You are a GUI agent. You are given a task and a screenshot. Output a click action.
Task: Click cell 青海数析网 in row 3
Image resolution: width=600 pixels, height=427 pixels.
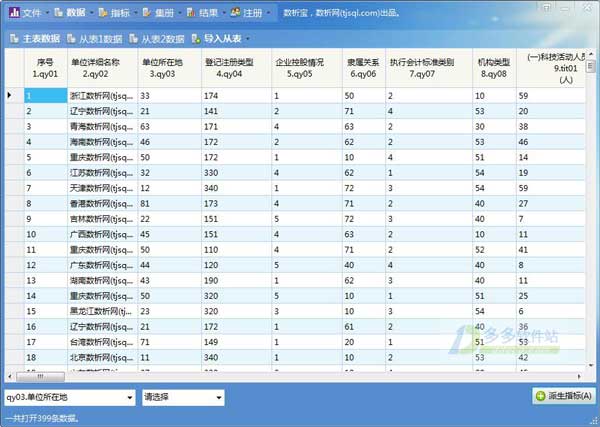(102, 126)
